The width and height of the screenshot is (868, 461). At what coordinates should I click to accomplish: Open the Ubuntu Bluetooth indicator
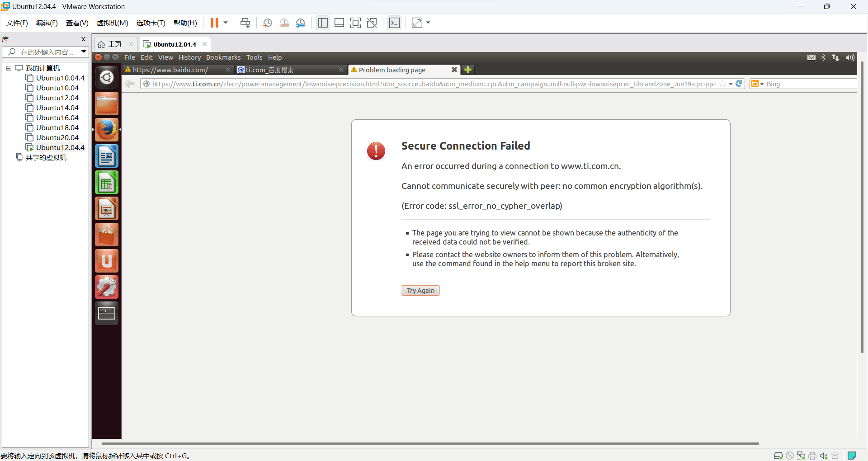[823, 57]
